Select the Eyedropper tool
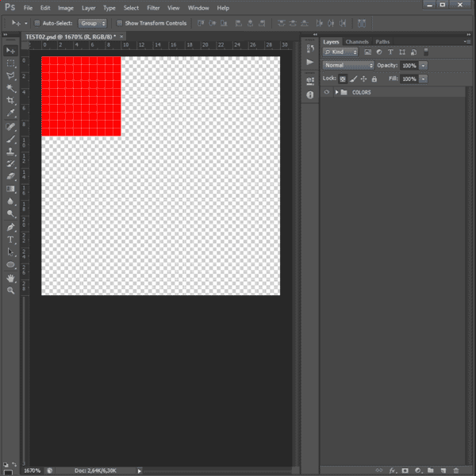The image size is (476, 476). click(x=10, y=113)
